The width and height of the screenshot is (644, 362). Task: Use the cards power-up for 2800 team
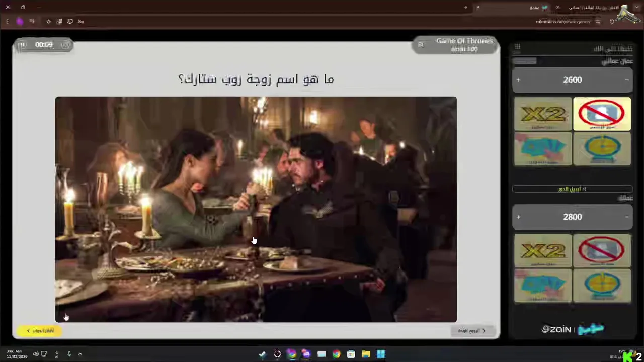[x=543, y=286]
